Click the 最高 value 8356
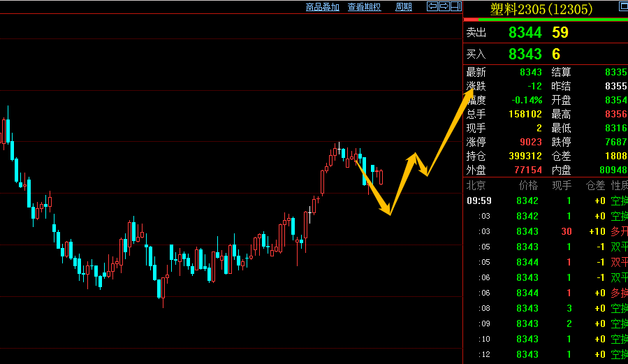628x364 pixels. [x=616, y=114]
